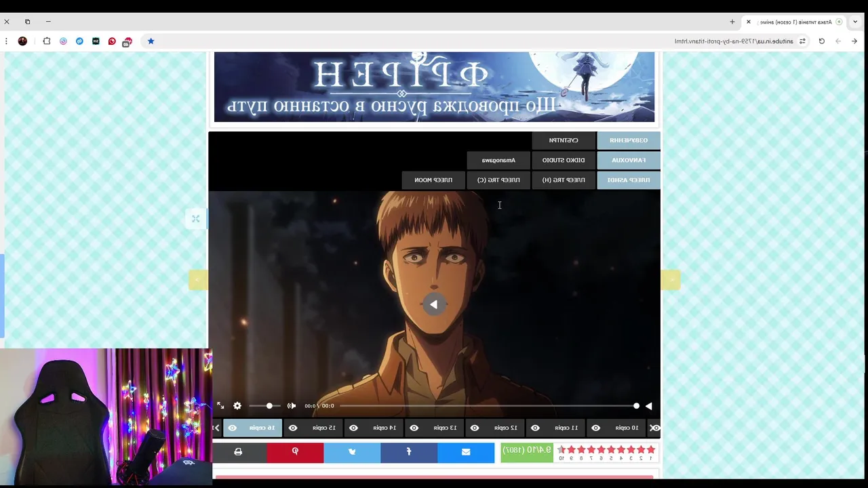Share the page on Twitter
868x488 pixels.
[352, 452]
